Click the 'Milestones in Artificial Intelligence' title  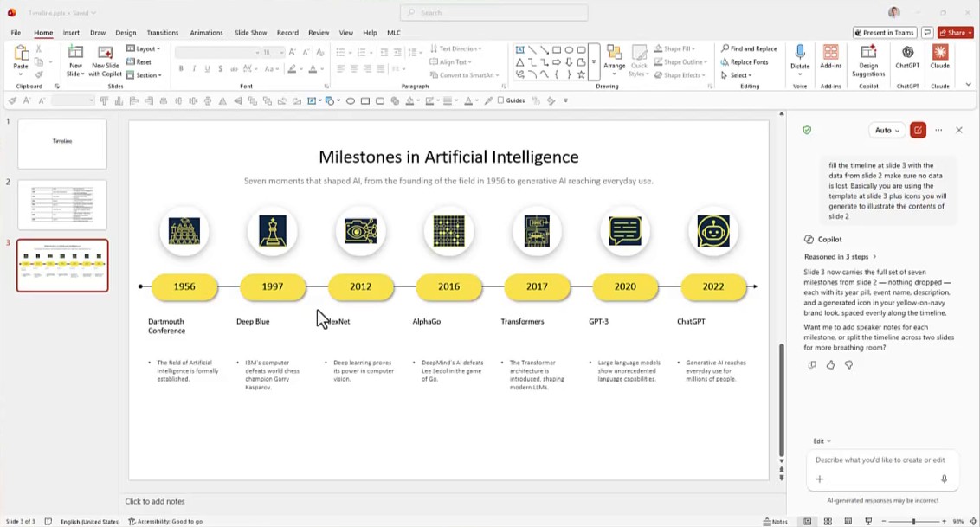[x=448, y=157]
